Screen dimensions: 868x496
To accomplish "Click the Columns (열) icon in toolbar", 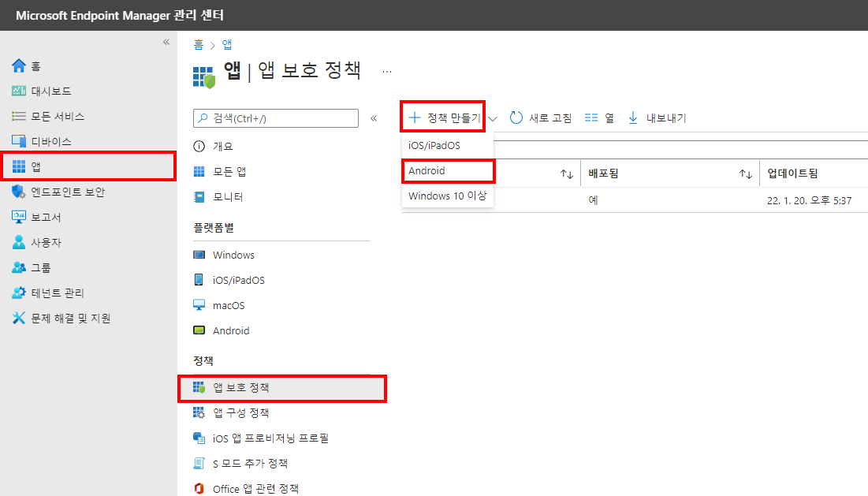I will click(591, 117).
